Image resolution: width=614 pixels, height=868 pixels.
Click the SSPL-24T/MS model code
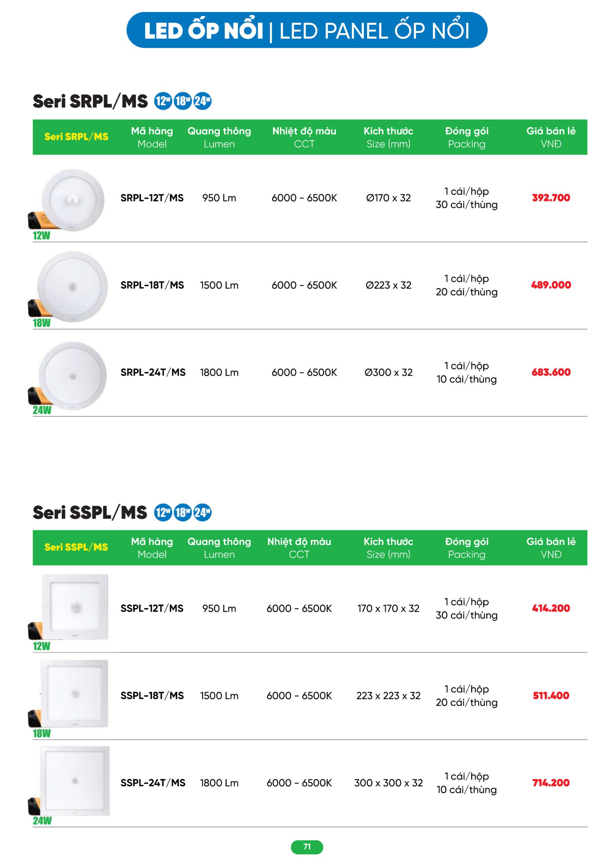point(153,783)
